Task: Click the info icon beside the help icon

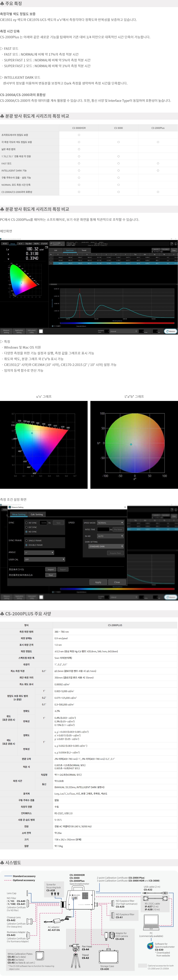Action: tap(176, 243)
